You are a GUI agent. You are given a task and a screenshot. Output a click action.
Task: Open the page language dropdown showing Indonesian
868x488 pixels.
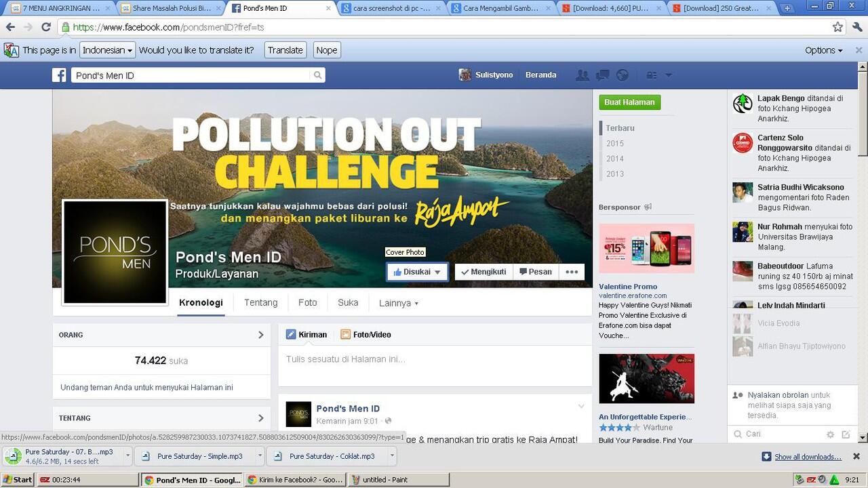coord(108,50)
